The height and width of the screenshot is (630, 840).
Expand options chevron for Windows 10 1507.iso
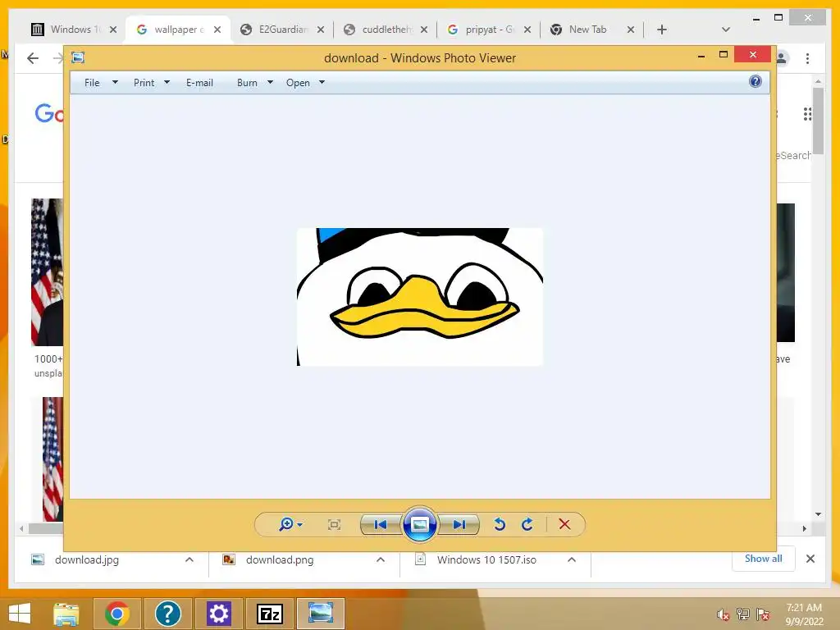click(572, 559)
